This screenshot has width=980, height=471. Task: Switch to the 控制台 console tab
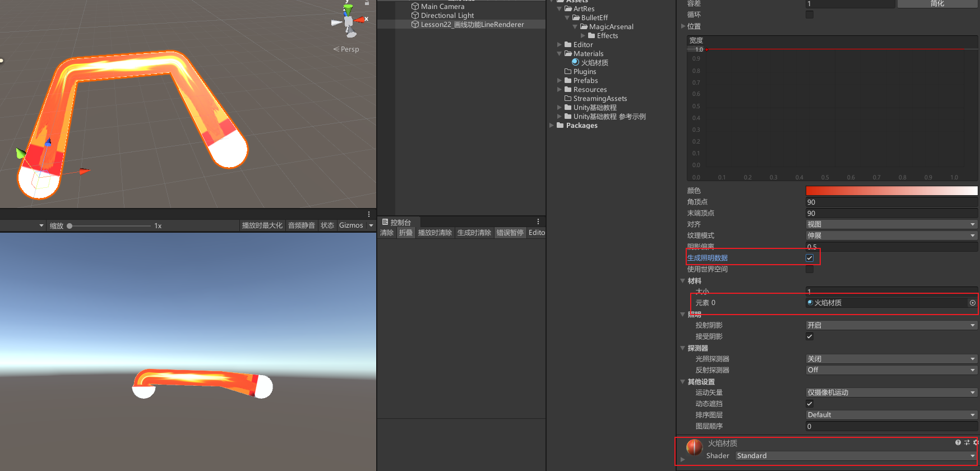pyautogui.click(x=397, y=222)
